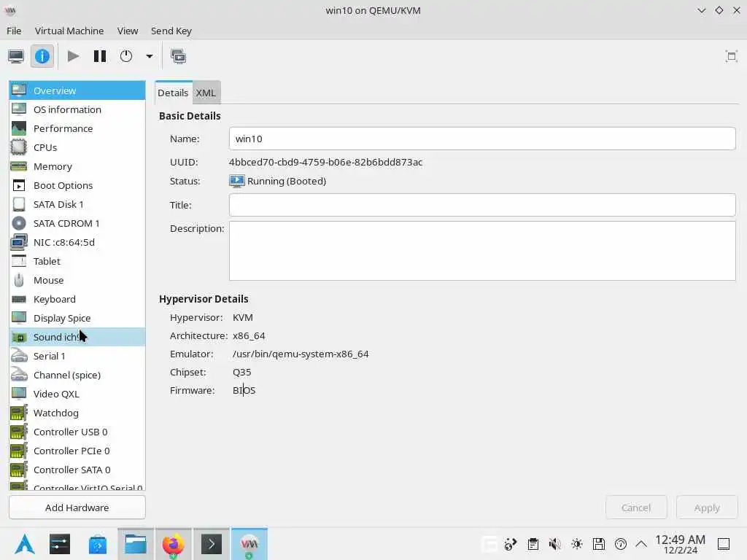Viewport: 747px width, 560px height.
Task: Click the Title input field
Action: point(482,205)
